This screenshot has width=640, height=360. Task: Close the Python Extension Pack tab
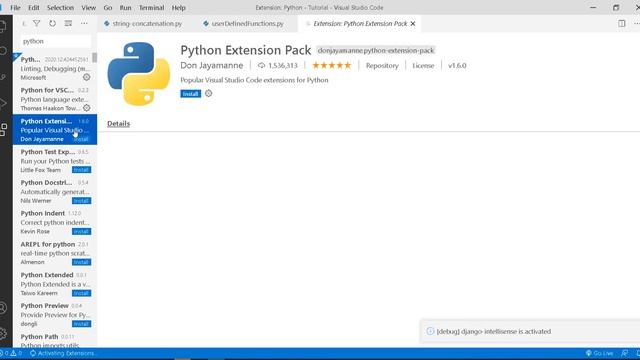(413, 24)
